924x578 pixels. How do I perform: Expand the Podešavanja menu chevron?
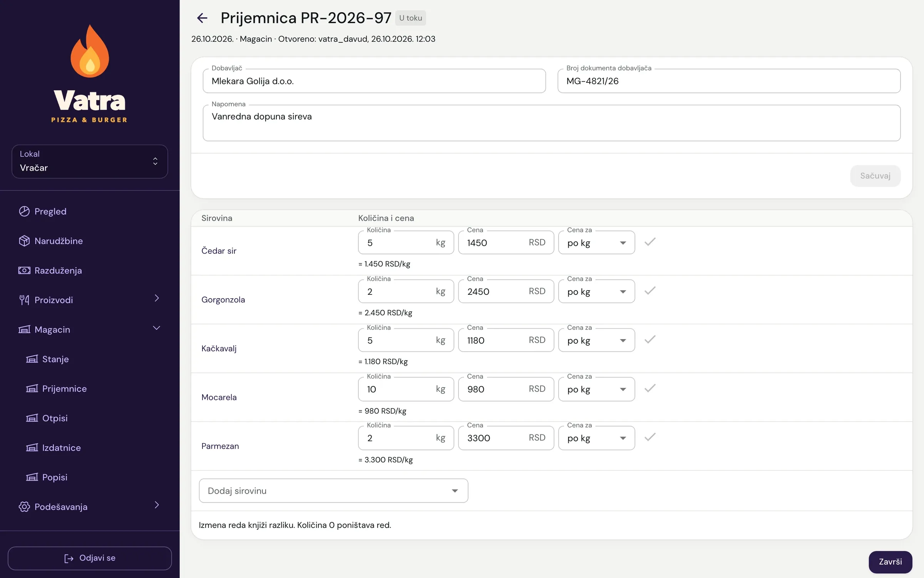point(157,505)
